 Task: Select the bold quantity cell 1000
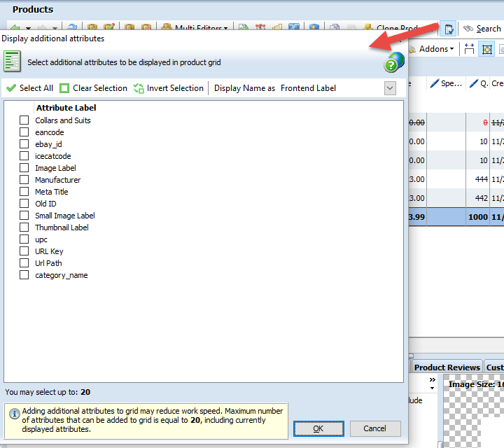click(477, 217)
